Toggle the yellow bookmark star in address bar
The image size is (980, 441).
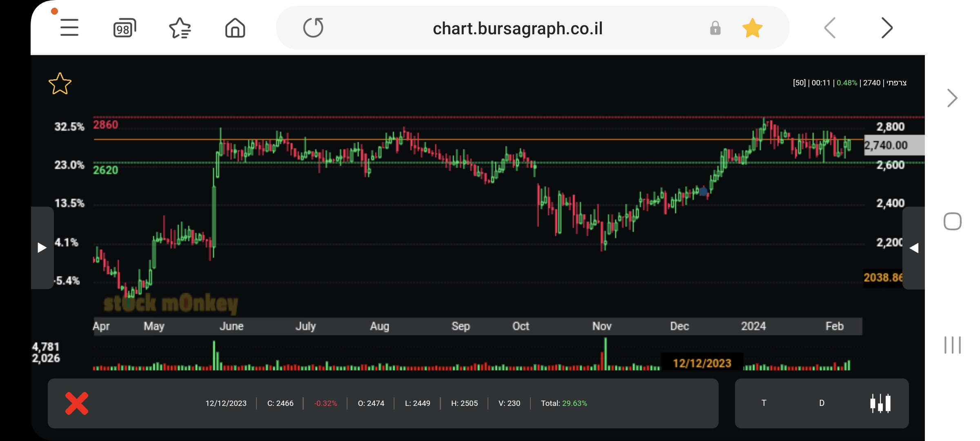(x=752, y=28)
